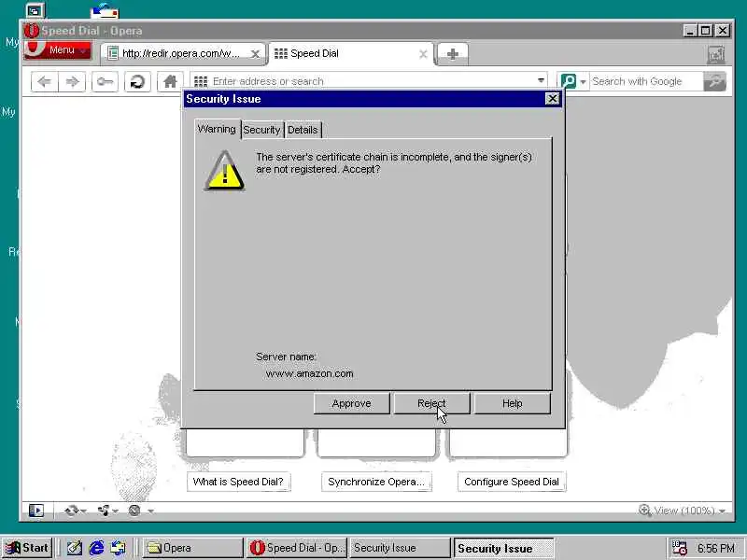The image size is (747, 560).
Task: Click the search magnifier button
Action: pyautogui.click(x=714, y=81)
